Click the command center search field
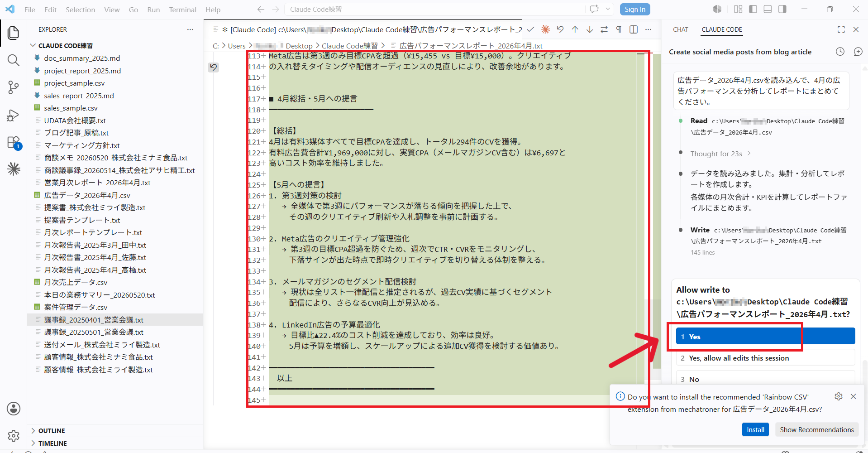The image size is (868, 453). coord(434,9)
